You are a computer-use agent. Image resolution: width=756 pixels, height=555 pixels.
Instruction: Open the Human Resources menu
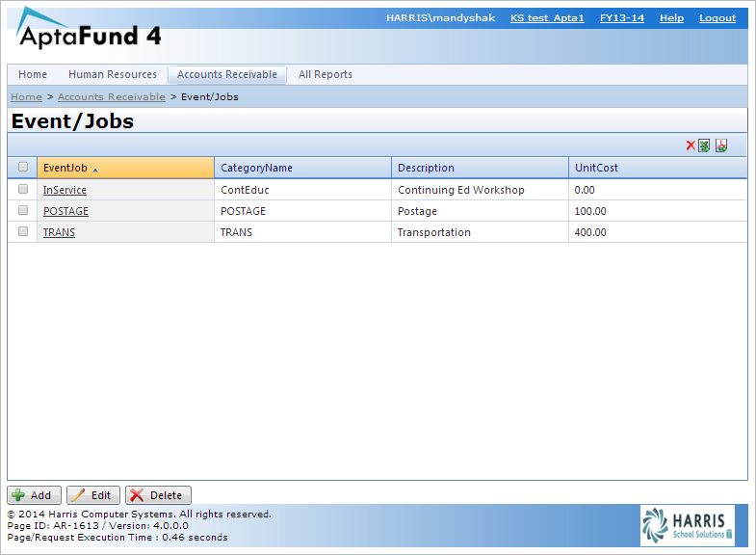click(112, 74)
